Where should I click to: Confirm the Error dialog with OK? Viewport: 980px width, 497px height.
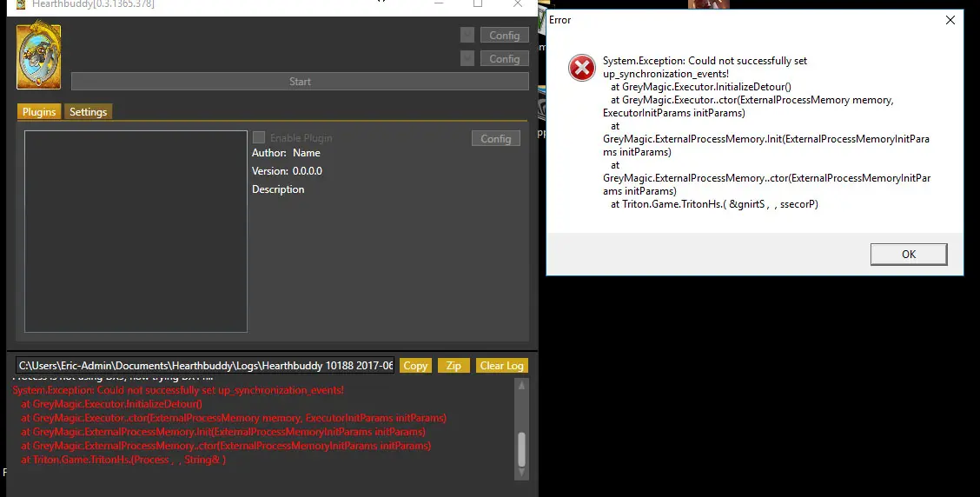(x=909, y=255)
